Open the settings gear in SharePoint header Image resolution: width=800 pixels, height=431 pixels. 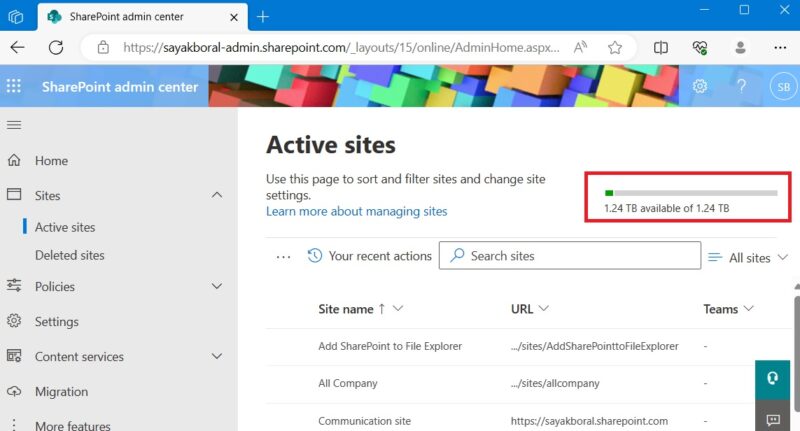[x=699, y=86]
